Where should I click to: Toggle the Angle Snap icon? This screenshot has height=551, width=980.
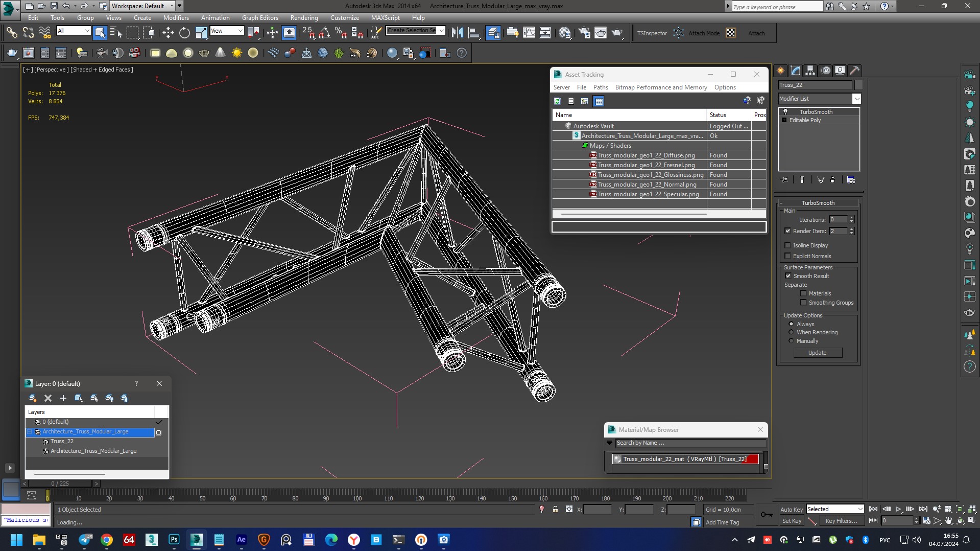pyautogui.click(x=324, y=33)
